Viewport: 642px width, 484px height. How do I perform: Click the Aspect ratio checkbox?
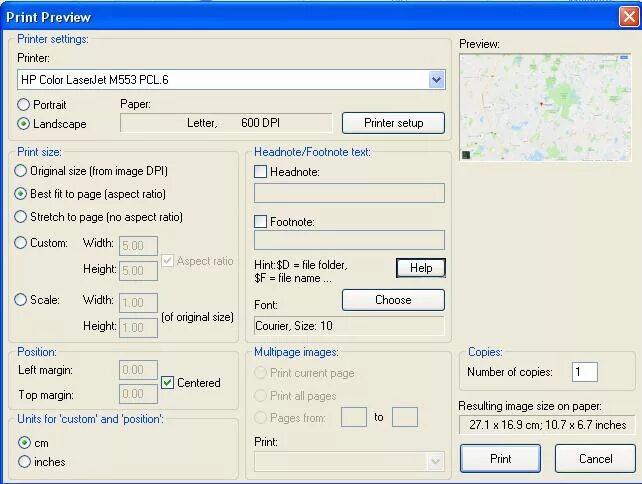click(167, 261)
